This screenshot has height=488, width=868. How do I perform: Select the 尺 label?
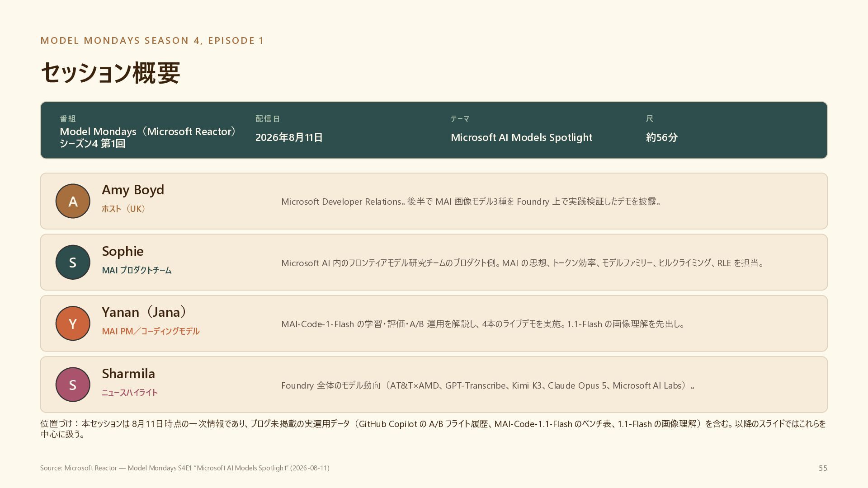click(x=650, y=119)
